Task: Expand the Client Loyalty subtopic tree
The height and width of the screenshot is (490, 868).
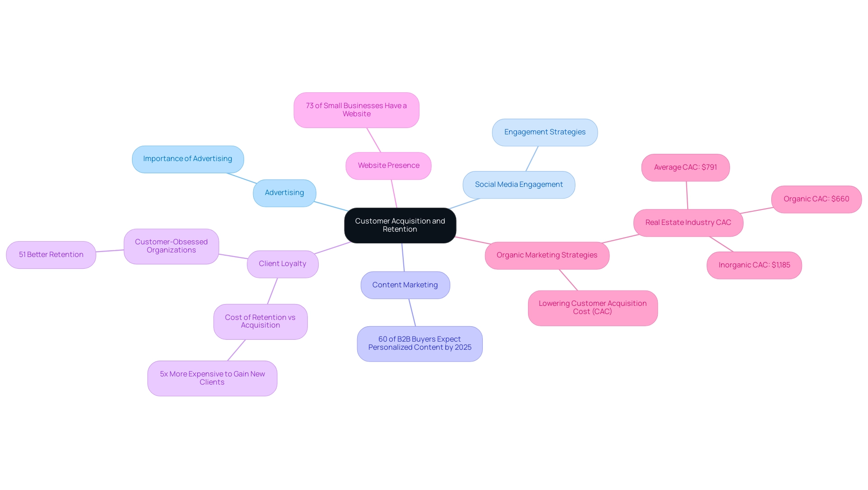Action: (282, 263)
